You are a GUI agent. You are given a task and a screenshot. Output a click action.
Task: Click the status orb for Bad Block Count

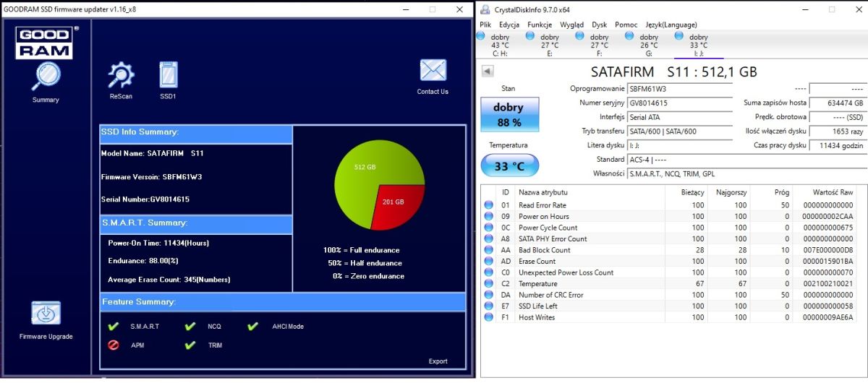tap(489, 250)
